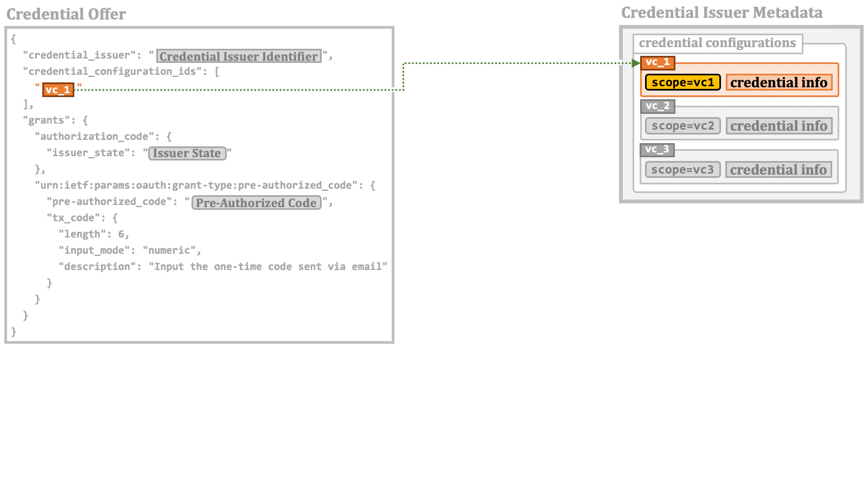Toggle the highlighted vc_1 configuration box
Screen dimensions: 868x488
tap(739, 80)
